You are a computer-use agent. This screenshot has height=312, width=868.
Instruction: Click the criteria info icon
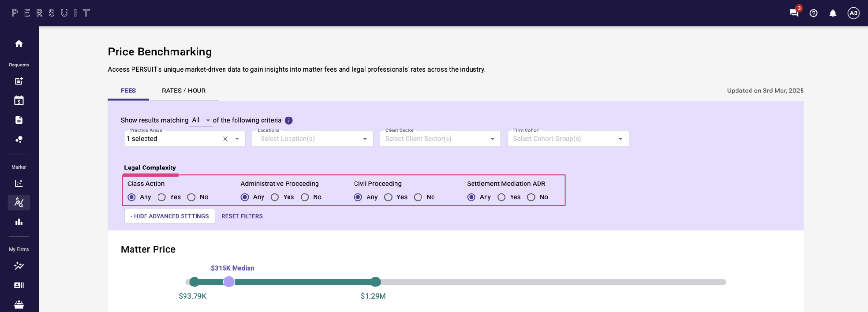tap(289, 120)
